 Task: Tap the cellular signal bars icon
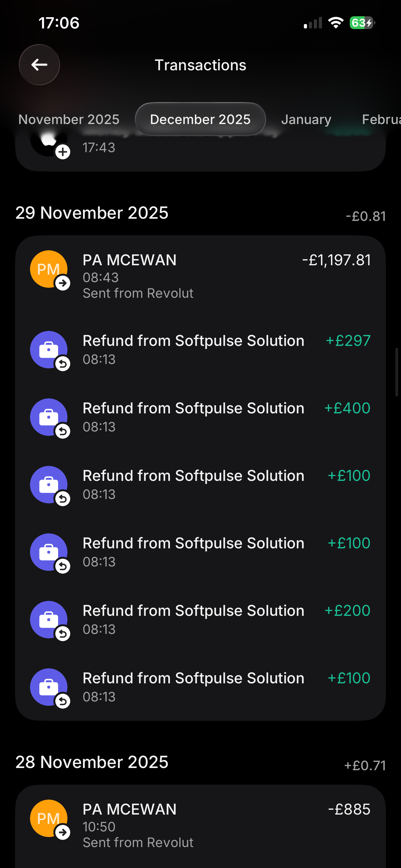point(313,23)
